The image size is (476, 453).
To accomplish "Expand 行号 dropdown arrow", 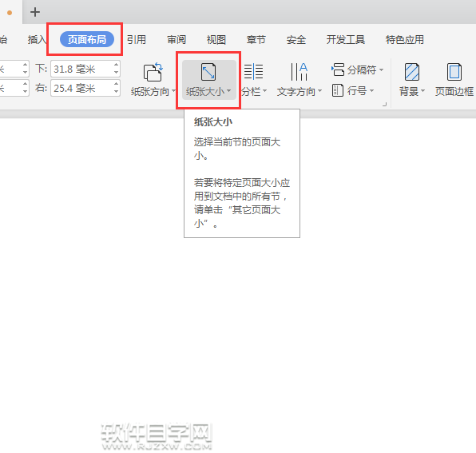I will point(371,90).
